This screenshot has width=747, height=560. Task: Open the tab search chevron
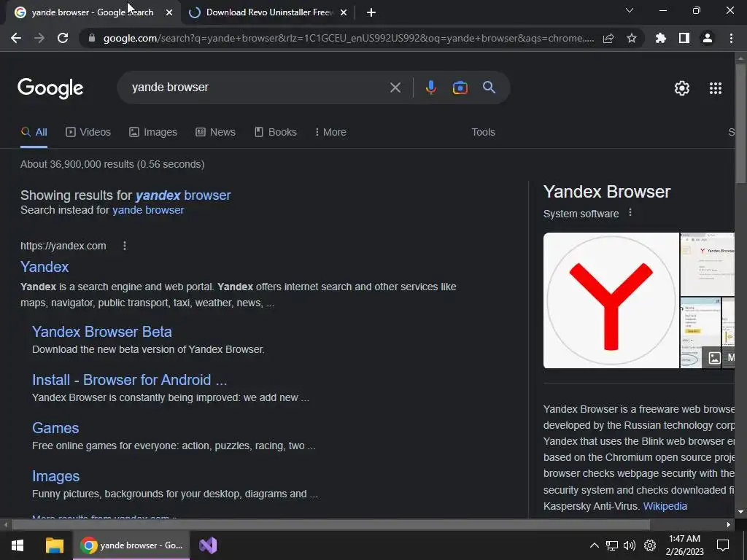[630, 10]
